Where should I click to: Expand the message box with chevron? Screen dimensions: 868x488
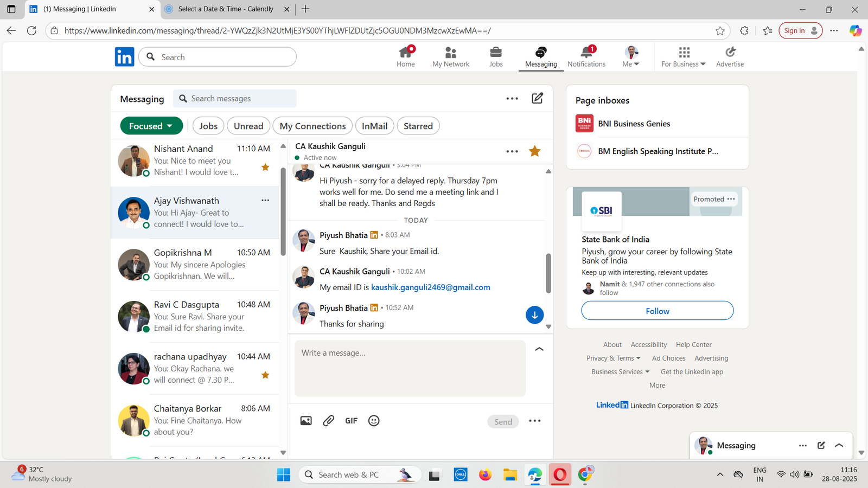click(539, 349)
